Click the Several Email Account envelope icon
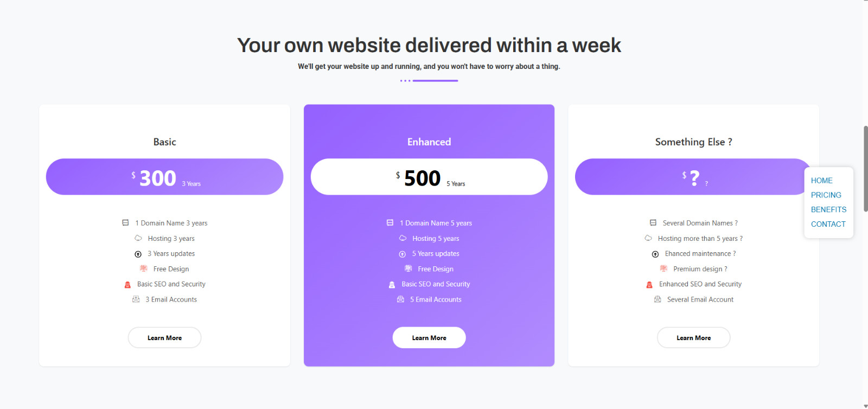The width and height of the screenshot is (868, 409). pyautogui.click(x=657, y=299)
